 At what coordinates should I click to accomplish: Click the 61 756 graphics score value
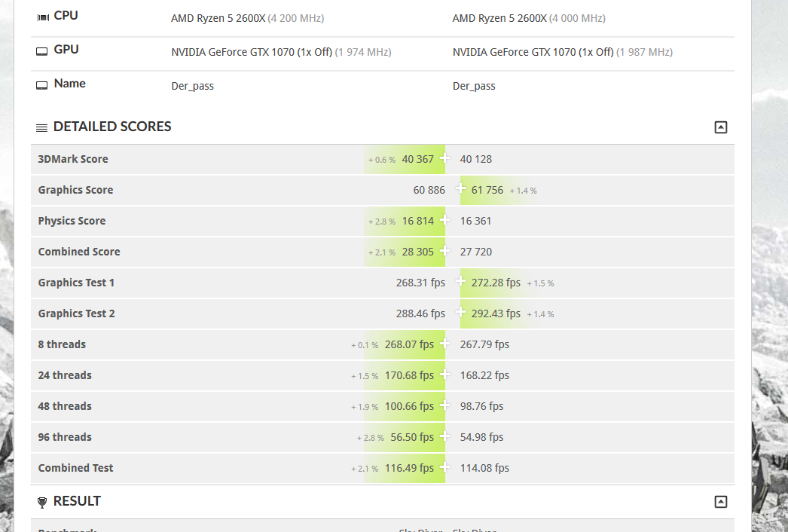487,190
